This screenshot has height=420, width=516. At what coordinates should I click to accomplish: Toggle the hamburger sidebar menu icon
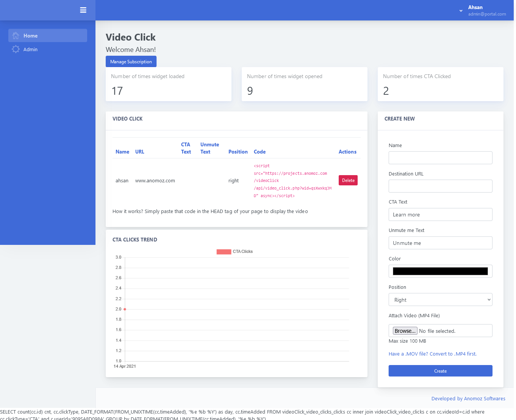click(83, 10)
